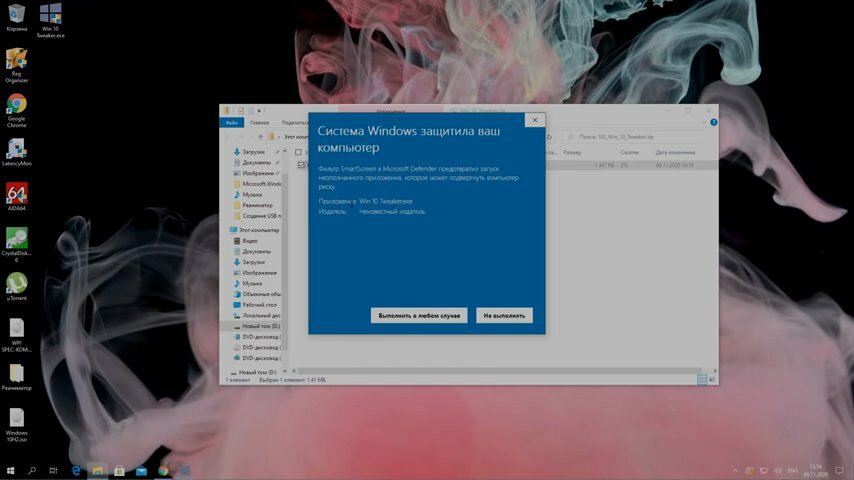Click 'Не выполнять' button
The width and height of the screenshot is (854, 480).
[x=504, y=315]
